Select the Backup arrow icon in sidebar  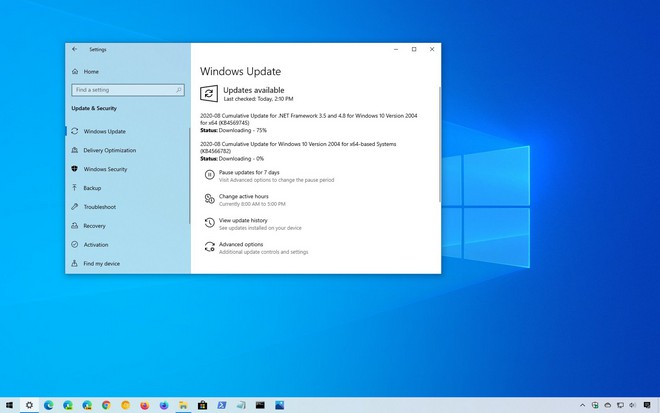[x=74, y=188]
